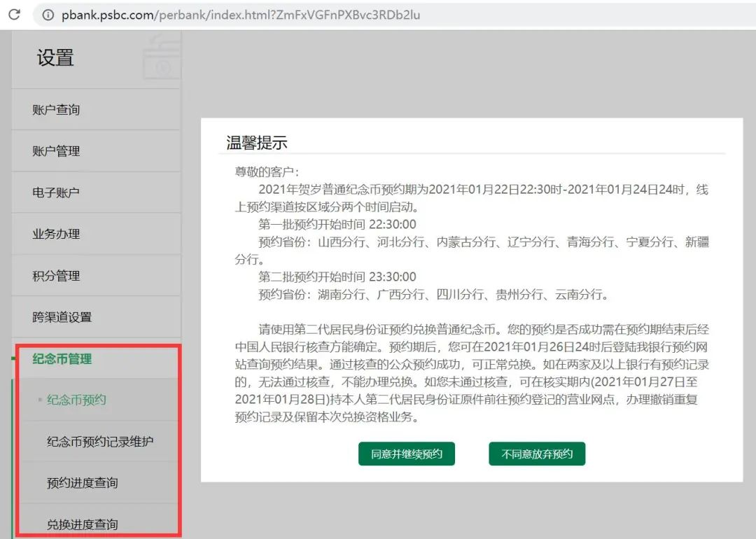The image size is (756, 539).
Task: Open 账户查询 menu item
Action: (56, 109)
